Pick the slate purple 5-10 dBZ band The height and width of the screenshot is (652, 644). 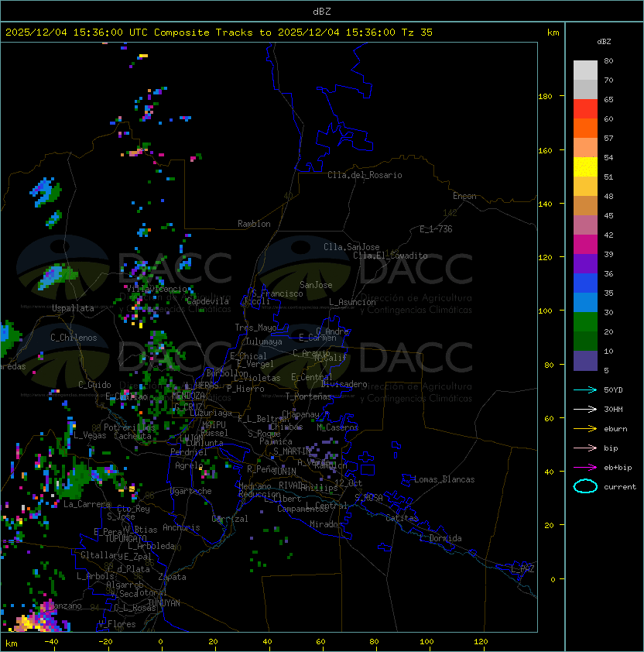(585, 361)
